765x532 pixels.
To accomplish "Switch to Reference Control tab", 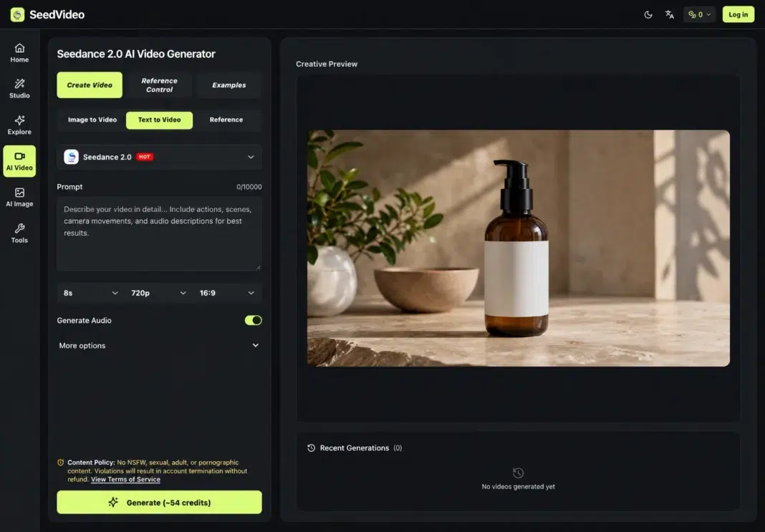I will point(160,84).
